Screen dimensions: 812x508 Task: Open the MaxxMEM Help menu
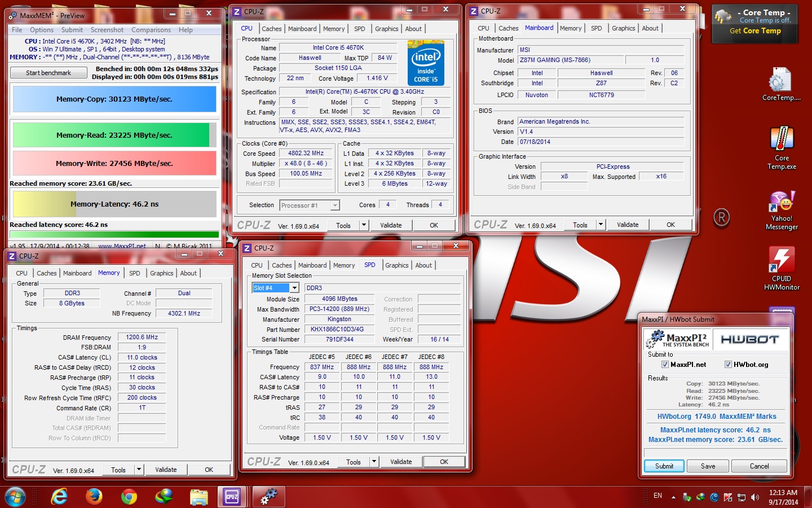186,30
